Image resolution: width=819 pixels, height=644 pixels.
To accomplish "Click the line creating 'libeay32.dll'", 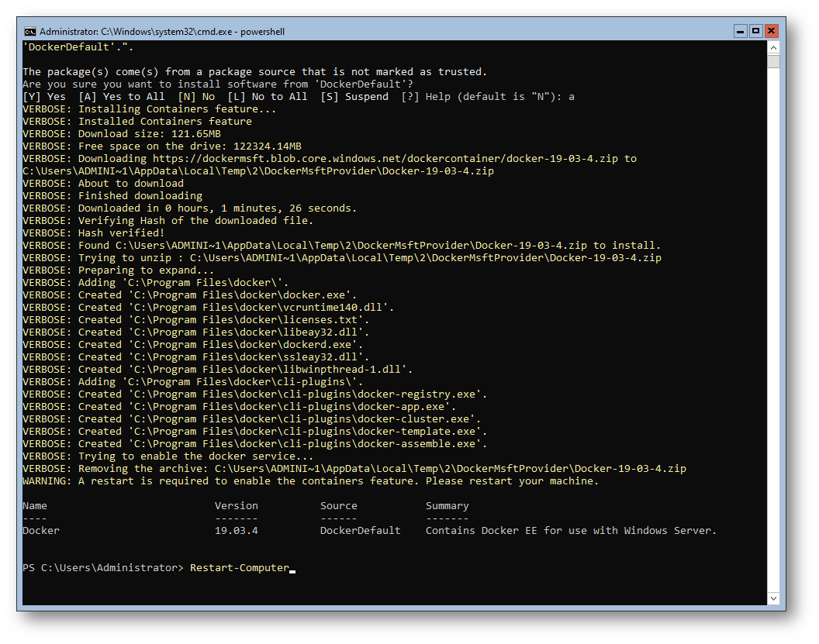I will coord(196,332).
